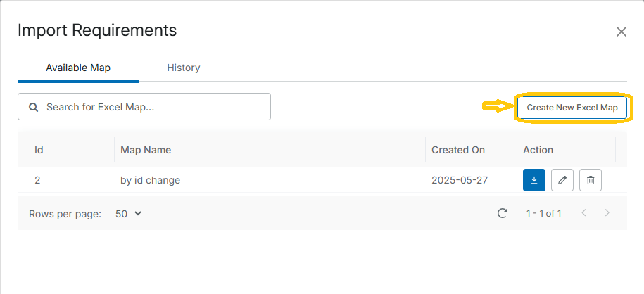Click the 2025-05-27 created date cell
Screen dimensions: 644x294
tap(459, 180)
